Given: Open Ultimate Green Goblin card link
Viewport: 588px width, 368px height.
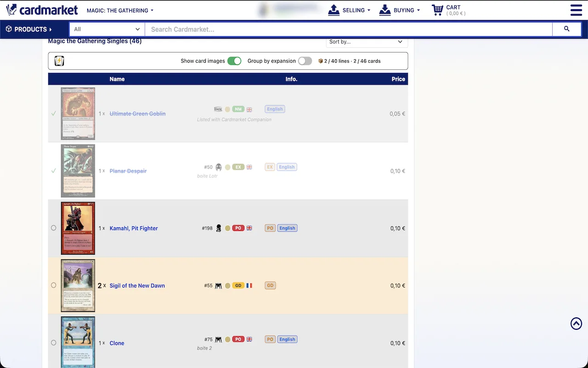Looking at the screenshot, I should tap(137, 114).
